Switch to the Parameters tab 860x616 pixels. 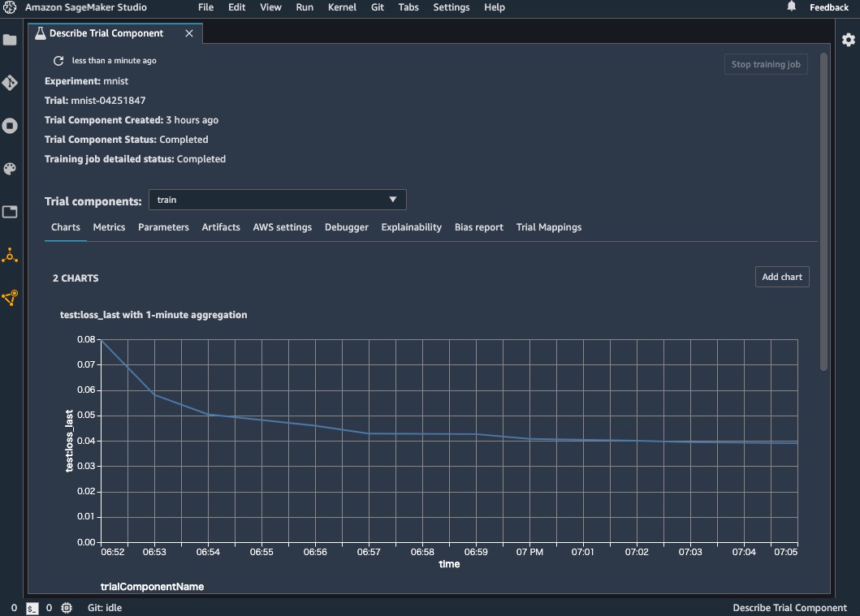tap(163, 227)
